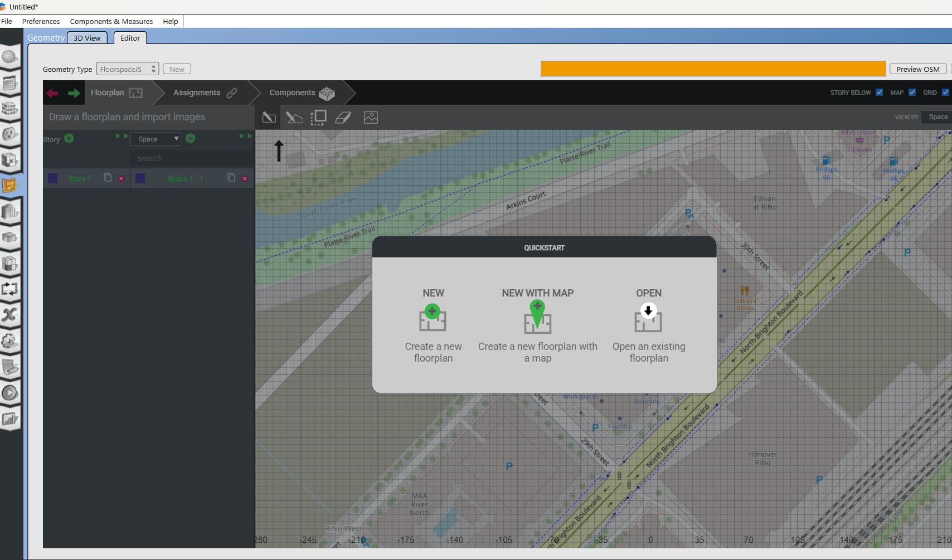Toggle the Grid checkbox
The image size is (952, 560).
point(945,92)
